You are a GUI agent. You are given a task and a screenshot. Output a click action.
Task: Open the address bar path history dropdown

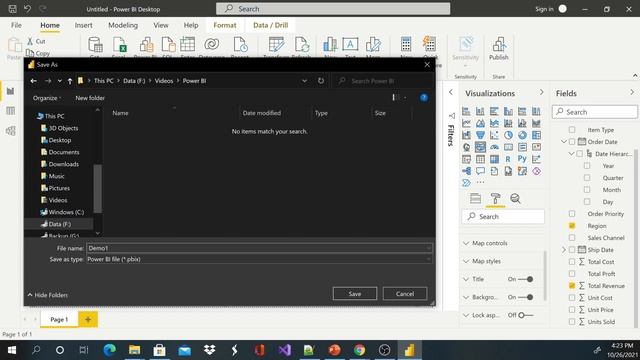(304, 81)
